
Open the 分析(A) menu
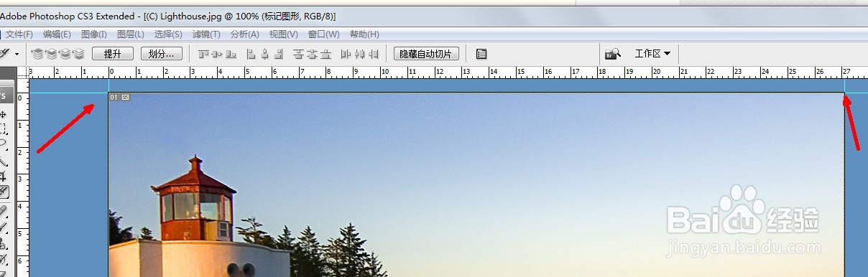point(245,34)
